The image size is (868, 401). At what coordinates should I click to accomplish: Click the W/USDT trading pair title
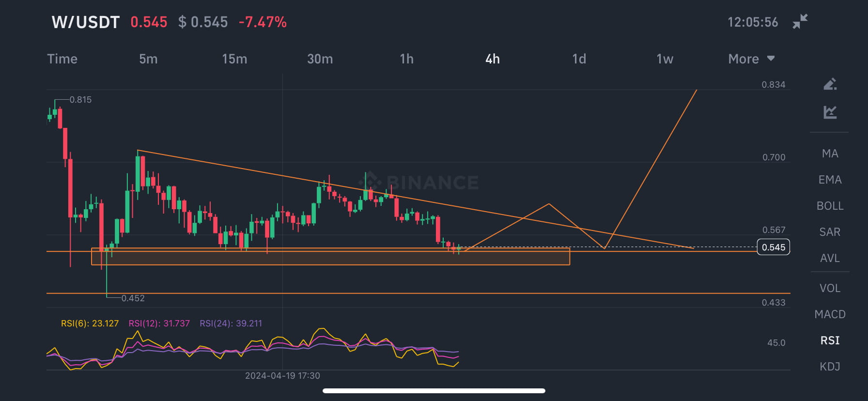[85, 21]
